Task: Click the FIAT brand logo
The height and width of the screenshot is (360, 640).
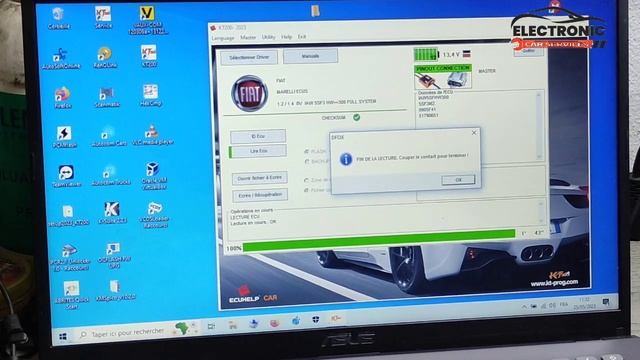Action: (249, 94)
